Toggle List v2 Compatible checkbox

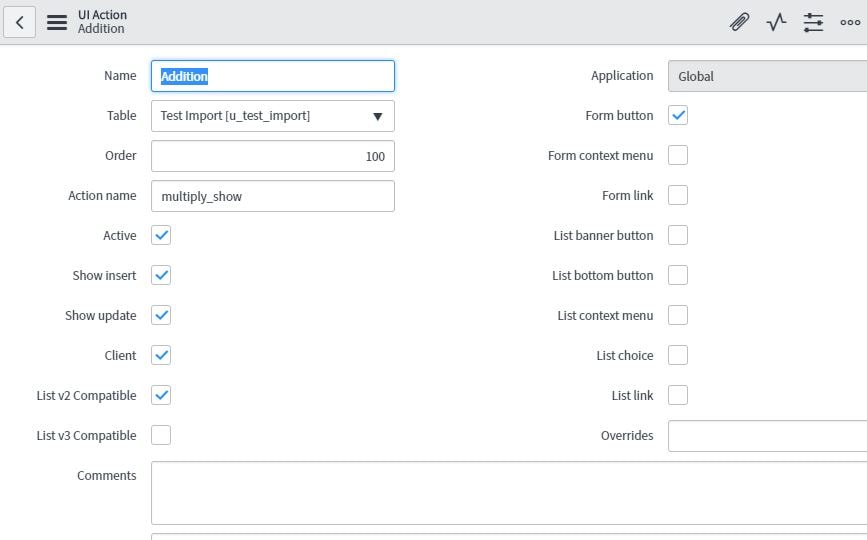[161, 395]
